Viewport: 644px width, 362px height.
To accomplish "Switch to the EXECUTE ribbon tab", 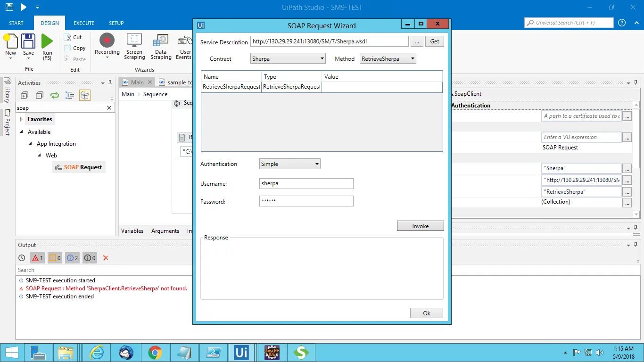I will click(84, 23).
